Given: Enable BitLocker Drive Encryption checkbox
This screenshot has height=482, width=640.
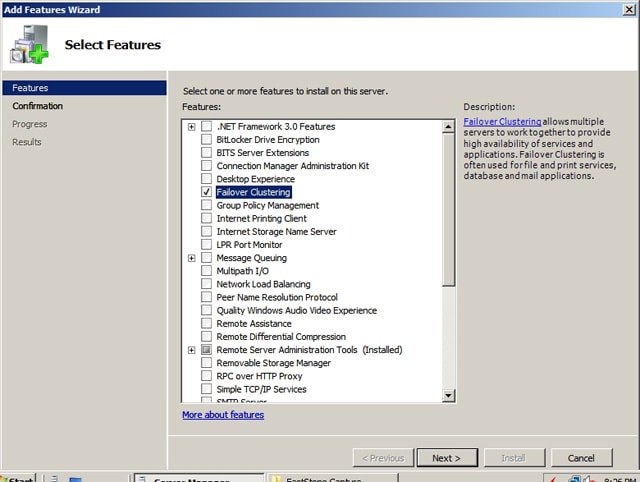Looking at the screenshot, I should [x=207, y=140].
